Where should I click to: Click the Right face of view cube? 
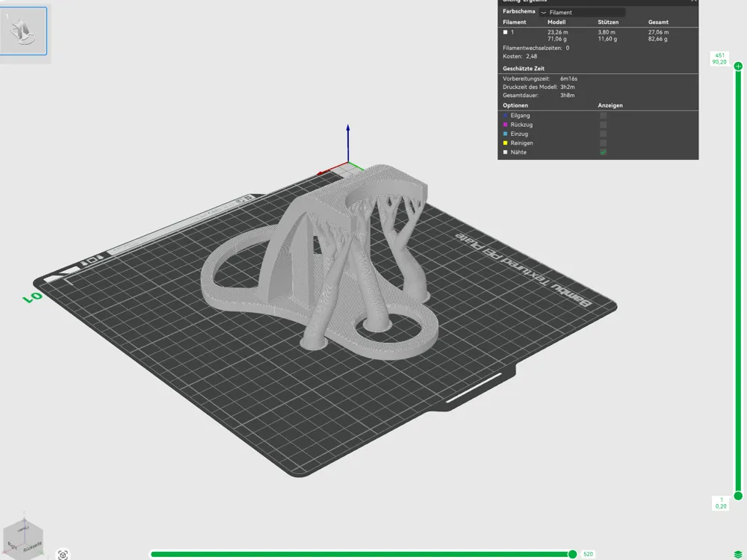point(12,545)
